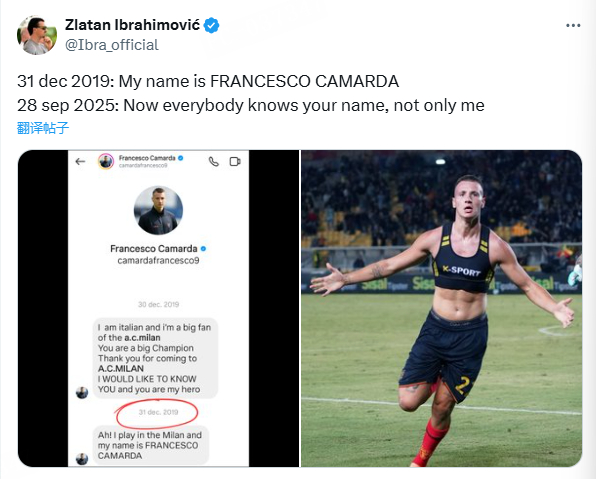Click the camardafrancesco9 username under the profile photo

(x=158, y=261)
